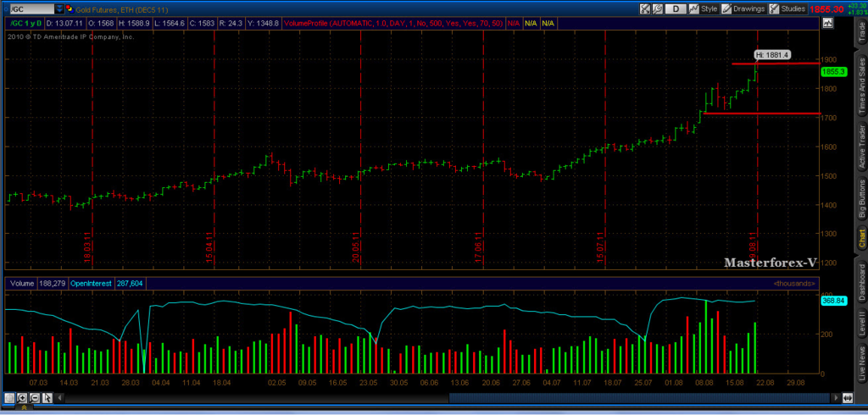
Task: Click the mini chart icon at top-right of chart
Action: [827, 23]
